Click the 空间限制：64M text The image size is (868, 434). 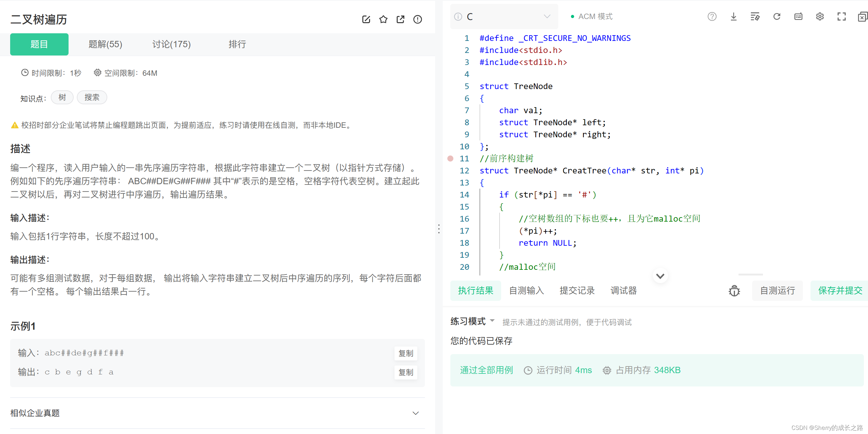pos(126,73)
